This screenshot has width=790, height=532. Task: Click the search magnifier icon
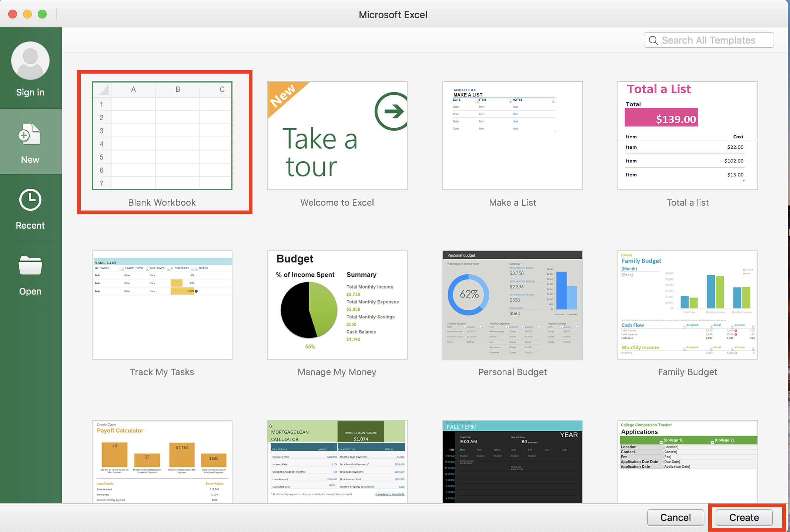653,40
